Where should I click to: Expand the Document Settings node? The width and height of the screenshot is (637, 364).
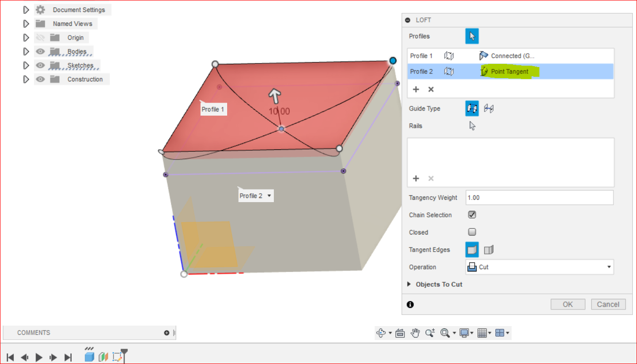[x=26, y=10]
